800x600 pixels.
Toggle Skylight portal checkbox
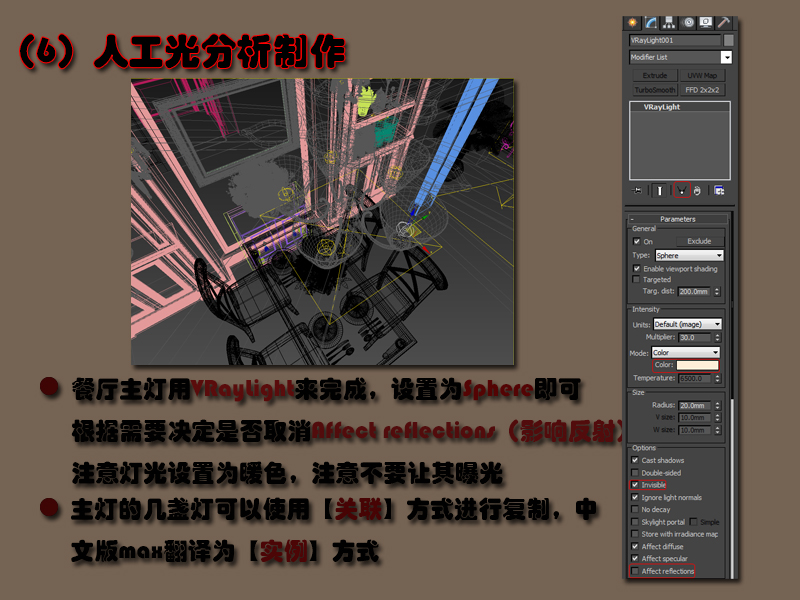click(x=635, y=522)
